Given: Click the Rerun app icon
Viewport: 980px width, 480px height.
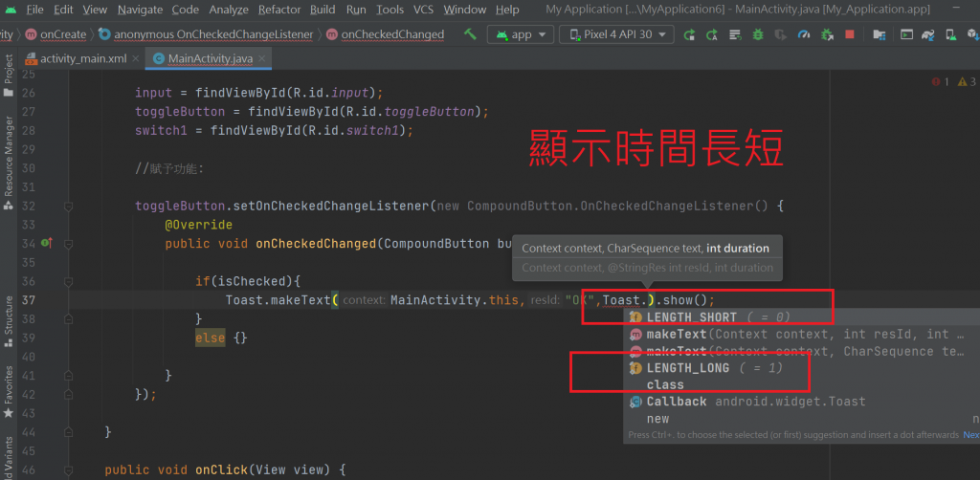Looking at the screenshot, I should (x=689, y=34).
